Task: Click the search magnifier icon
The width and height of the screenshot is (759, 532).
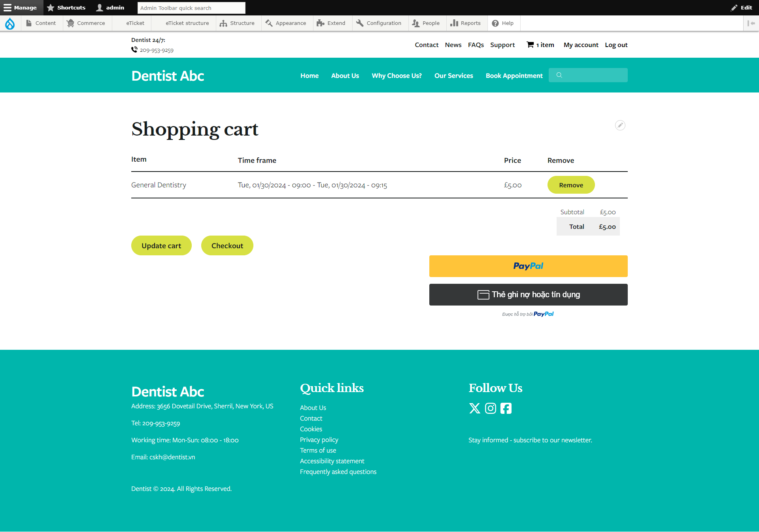Action: [559, 75]
